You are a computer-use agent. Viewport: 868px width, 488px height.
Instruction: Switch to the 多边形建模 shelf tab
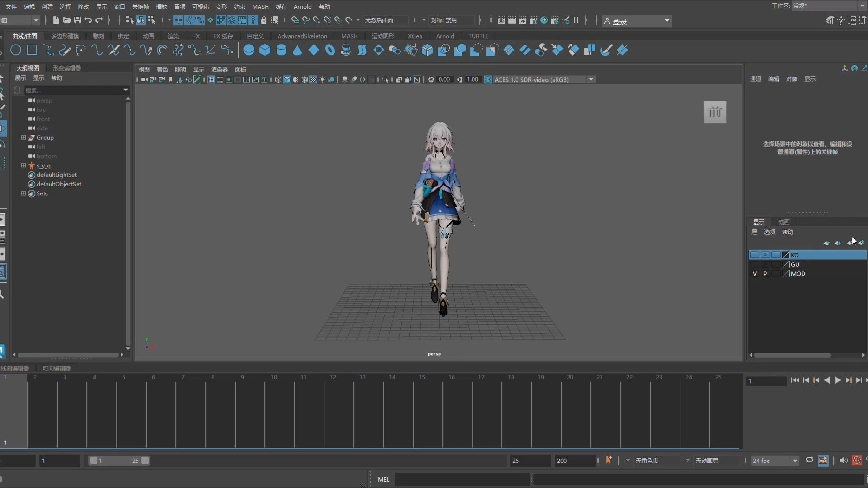click(x=65, y=36)
